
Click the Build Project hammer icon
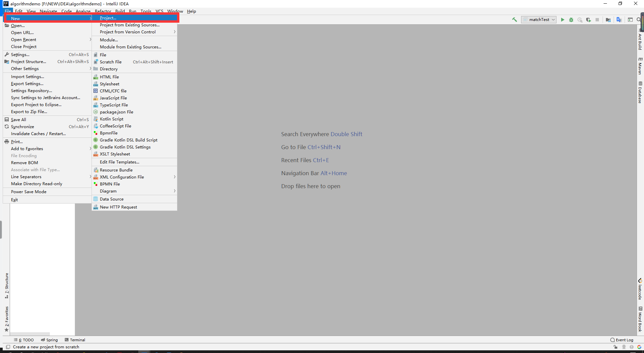[x=514, y=20]
